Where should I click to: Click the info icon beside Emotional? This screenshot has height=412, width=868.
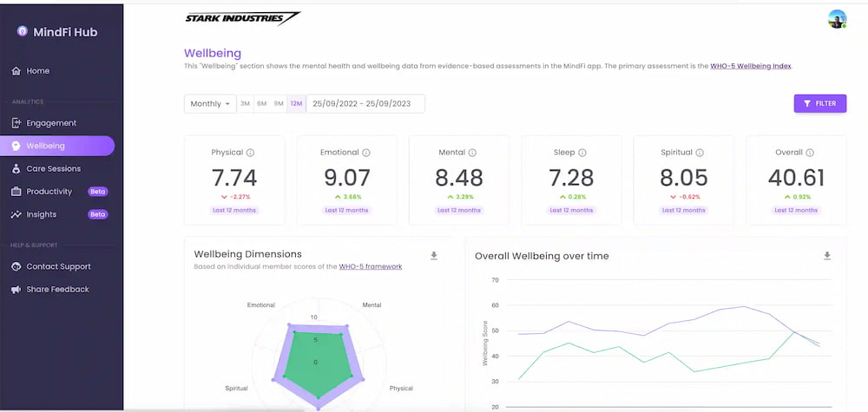pos(366,153)
